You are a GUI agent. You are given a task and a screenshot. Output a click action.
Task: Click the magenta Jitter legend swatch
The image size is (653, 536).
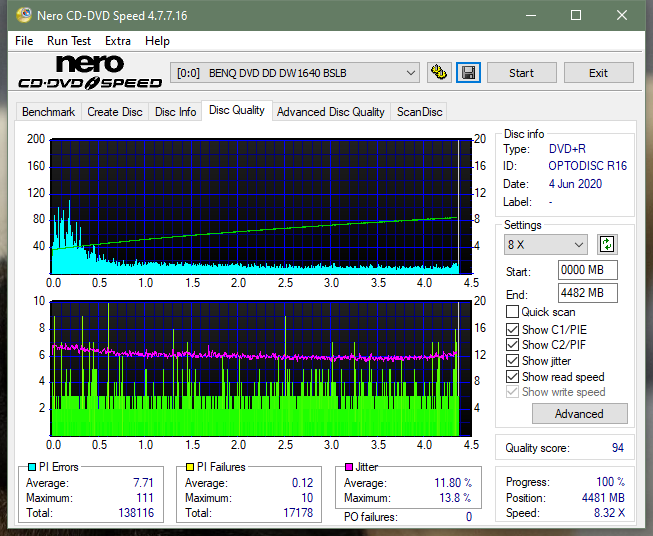pos(349,467)
